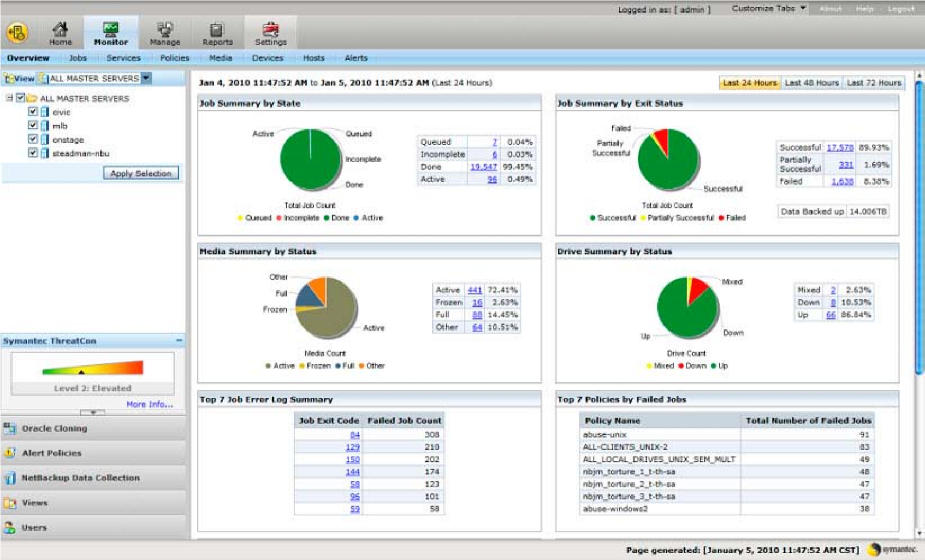Open the Users panel icon
The width and height of the screenshot is (925, 560).
point(10,527)
